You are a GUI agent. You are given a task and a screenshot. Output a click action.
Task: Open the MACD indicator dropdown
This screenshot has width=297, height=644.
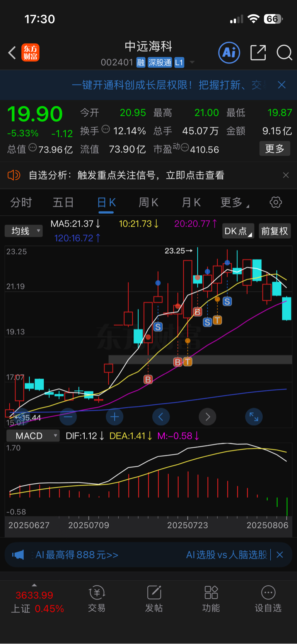[x=33, y=436]
